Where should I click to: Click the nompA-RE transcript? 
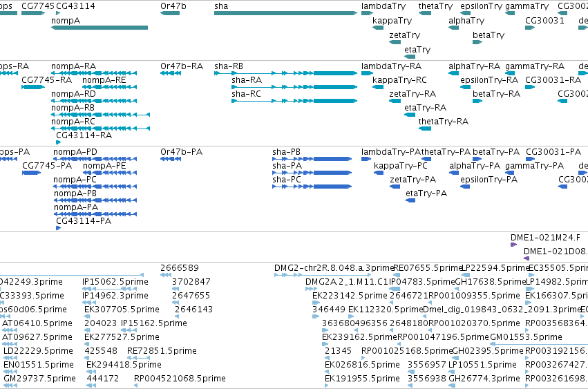click(x=109, y=87)
